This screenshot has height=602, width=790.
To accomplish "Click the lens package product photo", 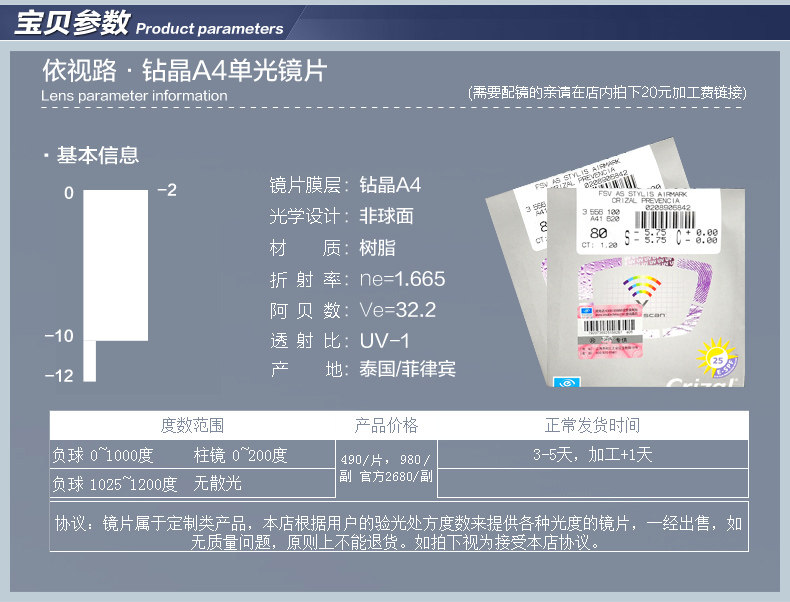I will pyautogui.click(x=615, y=262).
